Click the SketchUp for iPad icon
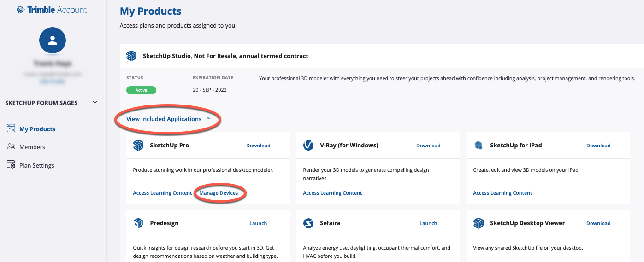This screenshot has height=262, width=644. tap(479, 146)
